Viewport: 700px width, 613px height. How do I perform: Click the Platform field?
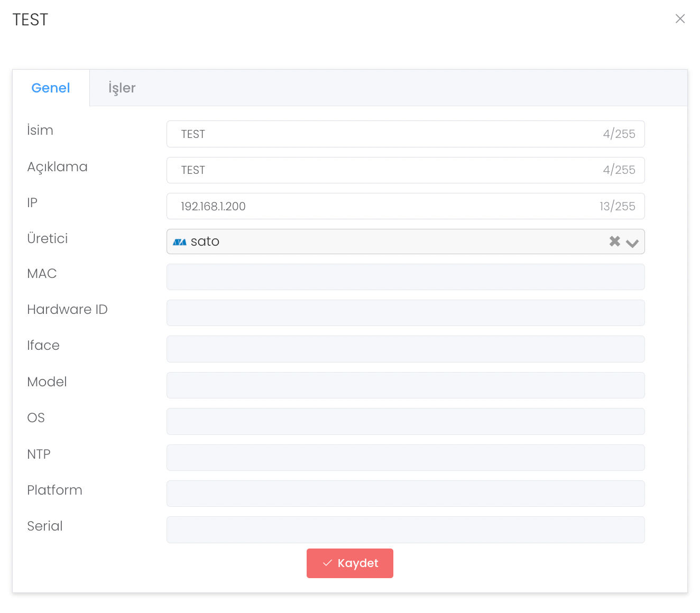tap(405, 494)
